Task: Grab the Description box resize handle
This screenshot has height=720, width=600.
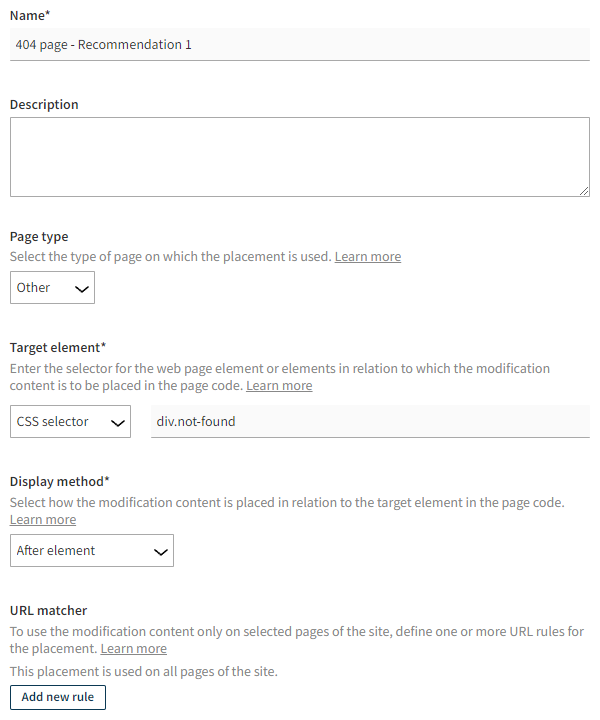Action: [584, 191]
